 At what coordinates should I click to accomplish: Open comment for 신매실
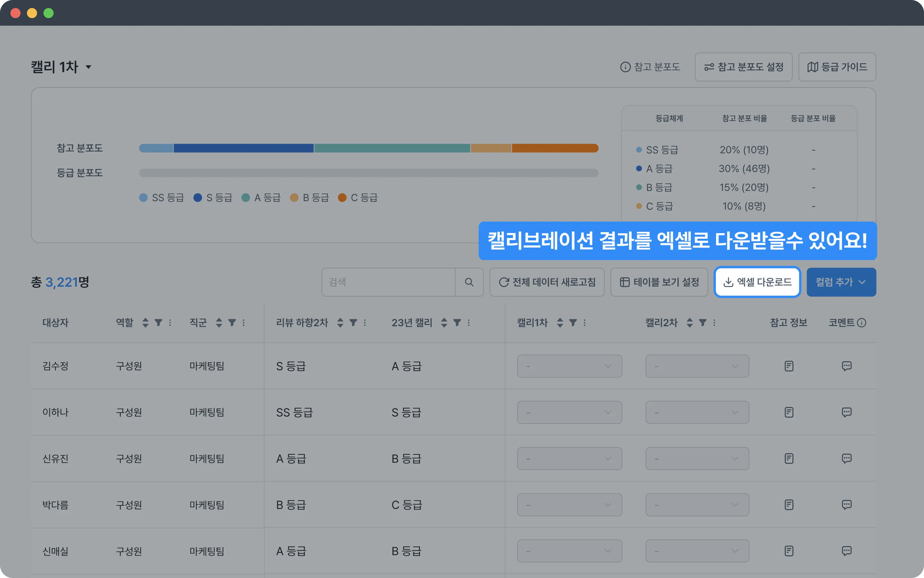846,551
